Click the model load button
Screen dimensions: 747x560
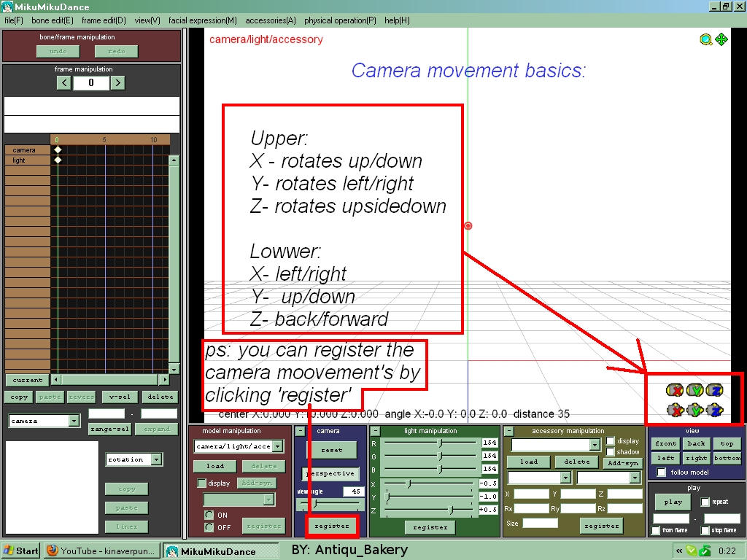point(215,466)
